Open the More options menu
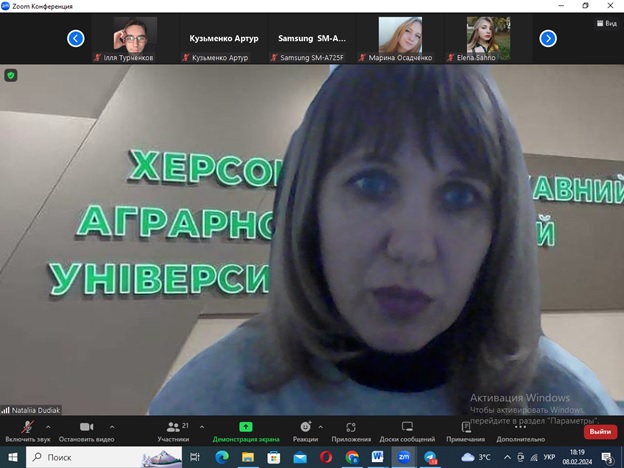624x468 pixels. 521,431
